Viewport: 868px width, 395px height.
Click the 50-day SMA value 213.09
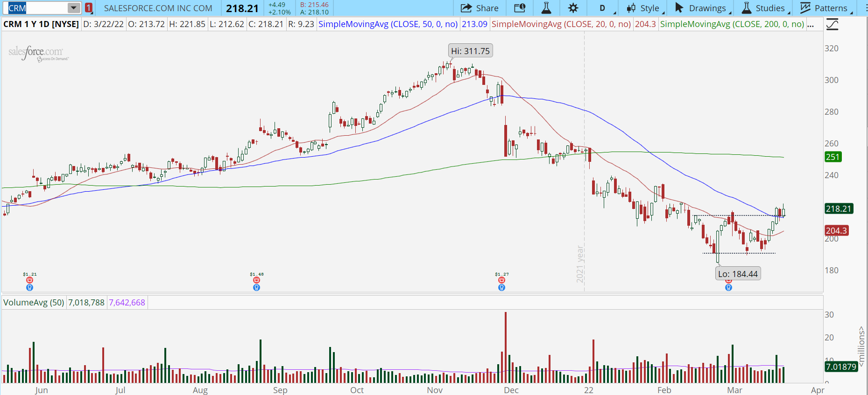point(474,24)
